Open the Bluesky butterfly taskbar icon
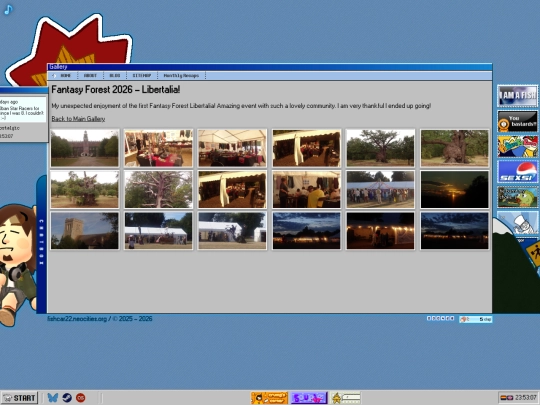 pyautogui.click(x=52, y=398)
